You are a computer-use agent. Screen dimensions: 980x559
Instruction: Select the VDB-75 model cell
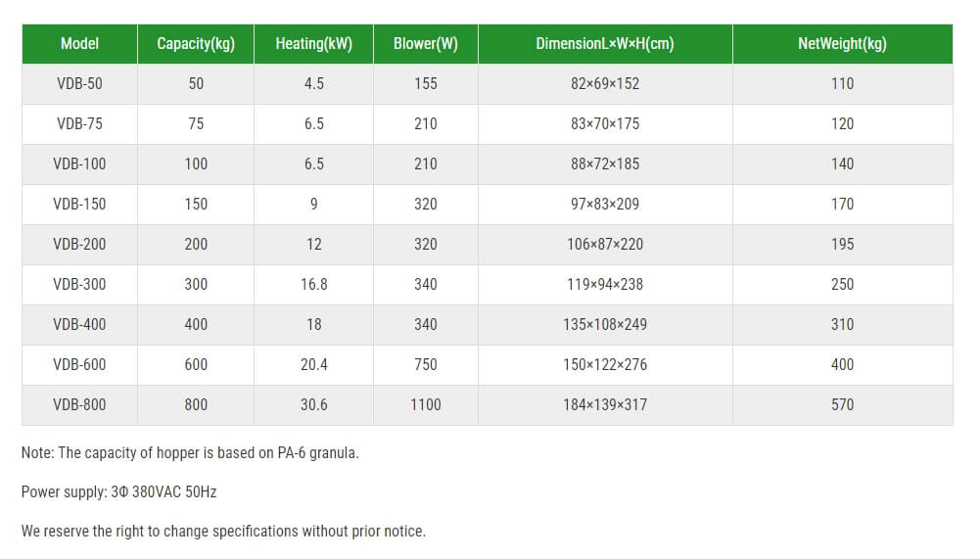coord(79,123)
